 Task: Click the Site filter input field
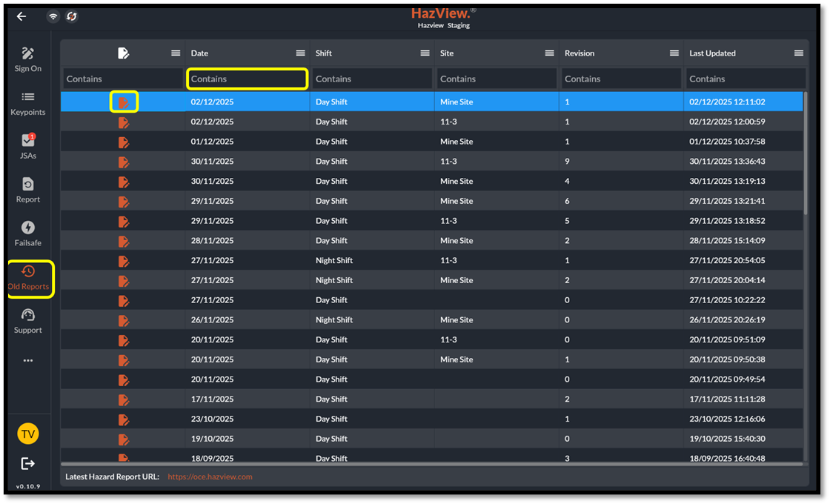(496, 79)
